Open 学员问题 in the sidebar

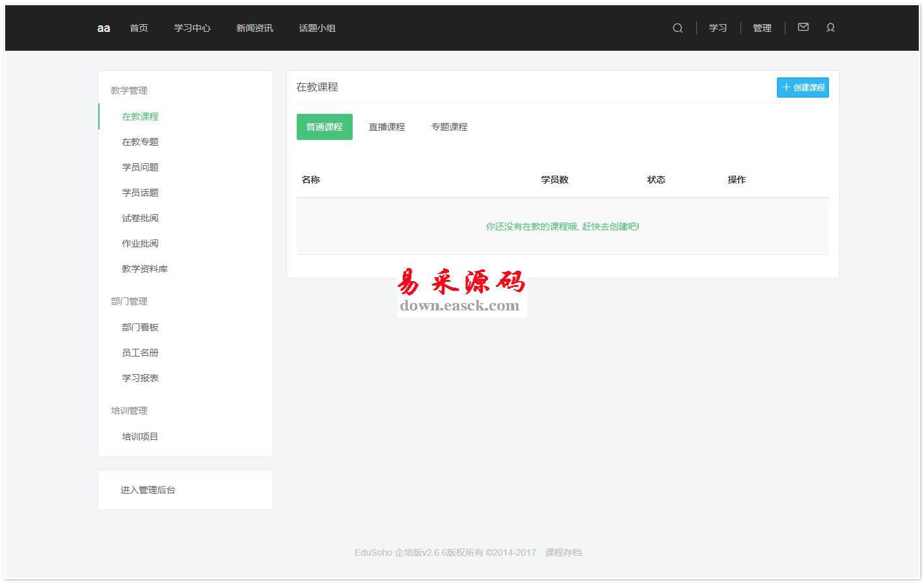point(140,167)
